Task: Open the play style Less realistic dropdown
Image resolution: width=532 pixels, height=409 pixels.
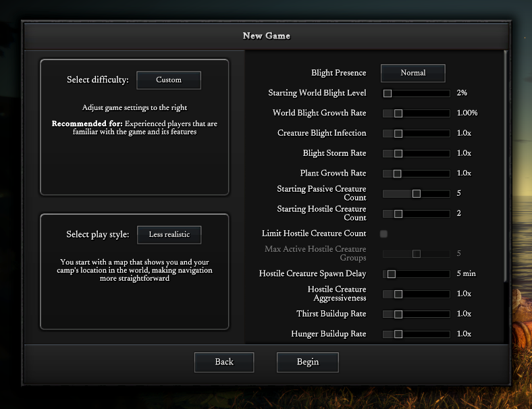Action: [x=169, y=234]
